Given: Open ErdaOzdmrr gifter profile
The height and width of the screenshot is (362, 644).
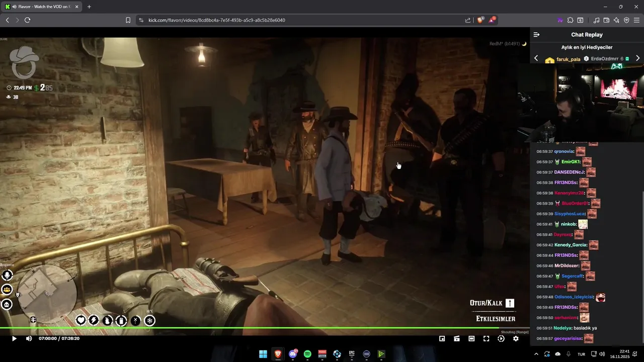Looking at the screenshot, I should [x=607, y=59].
